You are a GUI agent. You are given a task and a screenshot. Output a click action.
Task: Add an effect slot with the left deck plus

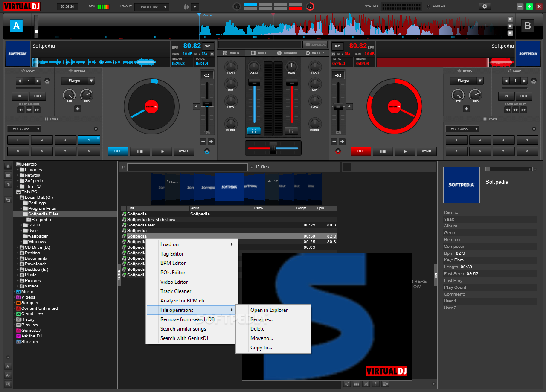pos(78,109)
